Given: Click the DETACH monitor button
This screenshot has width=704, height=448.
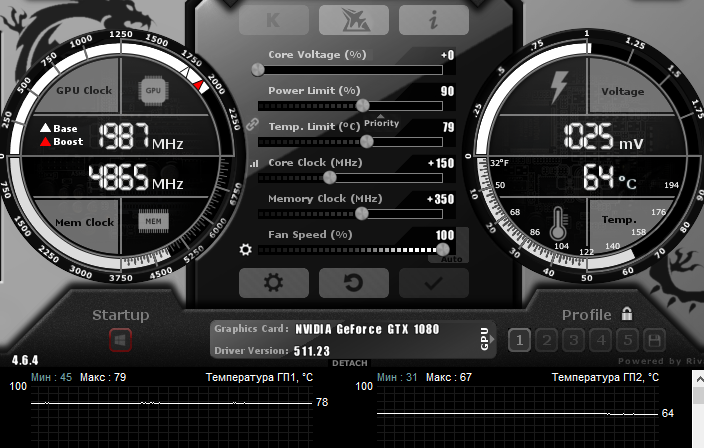Looking at the screenshot, I should [350, 363].
